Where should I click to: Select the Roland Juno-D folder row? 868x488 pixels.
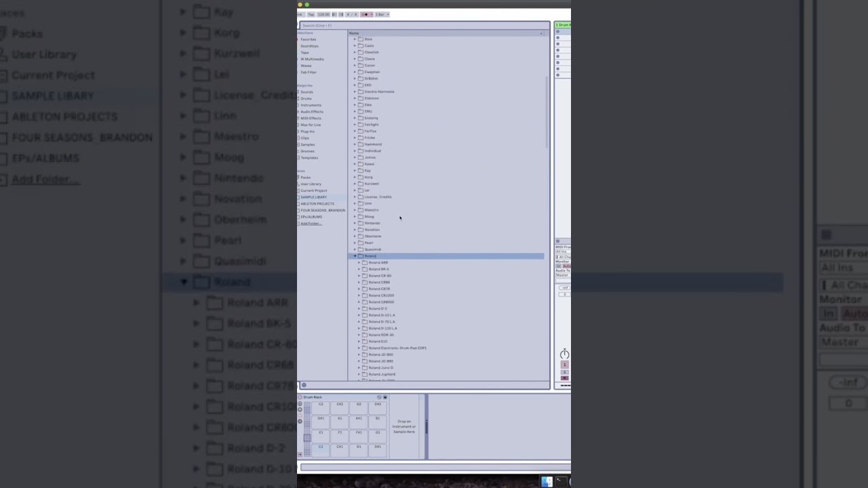click(448, 368)
